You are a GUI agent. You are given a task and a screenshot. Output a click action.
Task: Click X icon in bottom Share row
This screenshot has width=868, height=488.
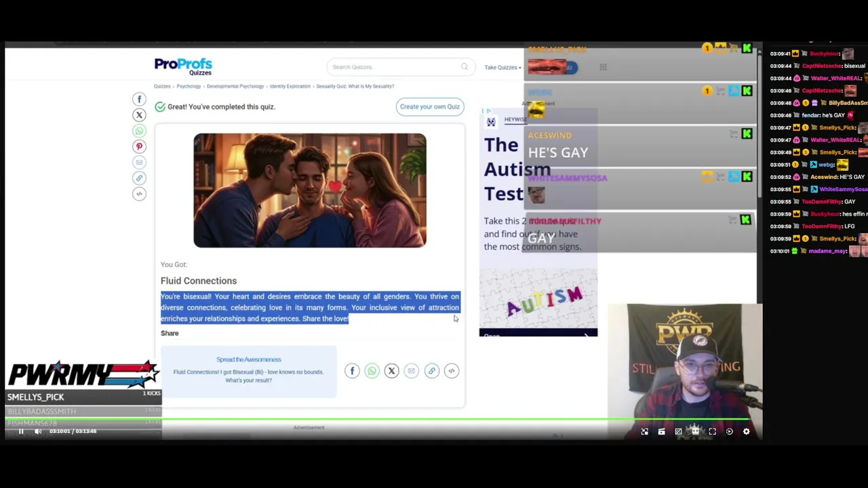[391, 371]
